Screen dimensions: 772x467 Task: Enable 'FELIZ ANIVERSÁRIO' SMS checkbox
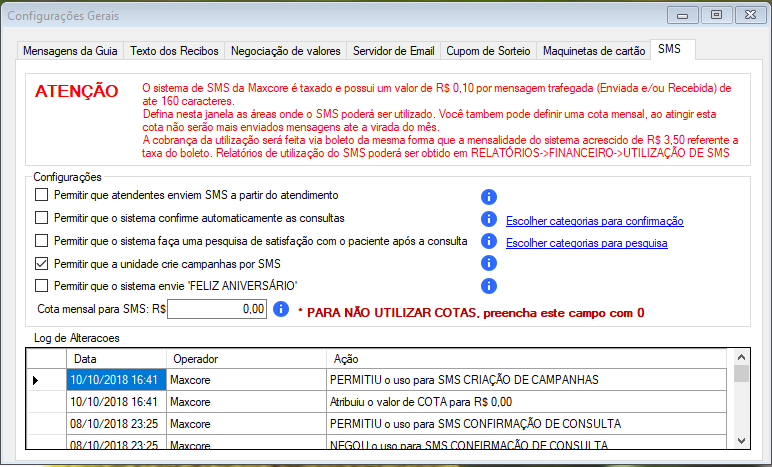(42, 286)
